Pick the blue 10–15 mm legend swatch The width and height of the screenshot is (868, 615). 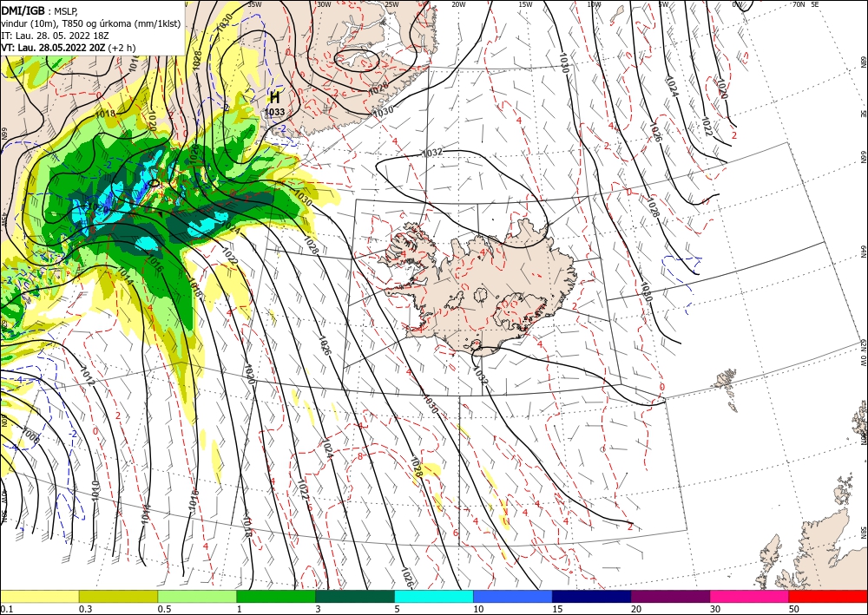(x=513, y=596)
